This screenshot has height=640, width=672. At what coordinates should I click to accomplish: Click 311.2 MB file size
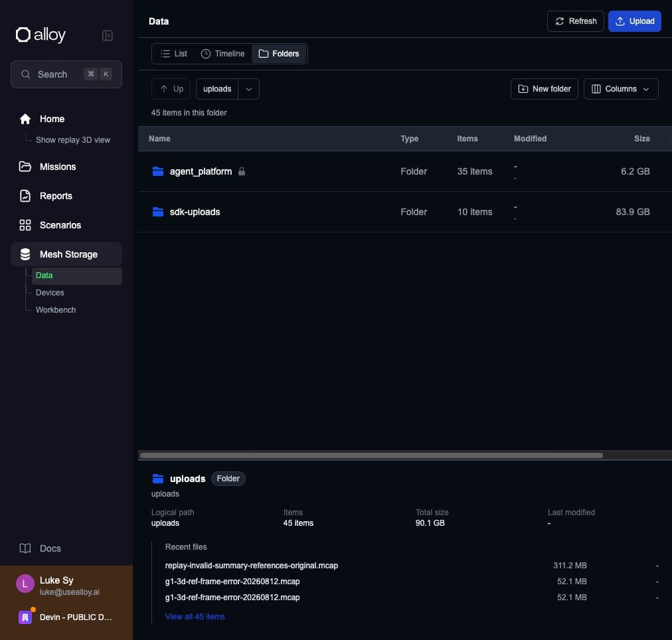570,566
